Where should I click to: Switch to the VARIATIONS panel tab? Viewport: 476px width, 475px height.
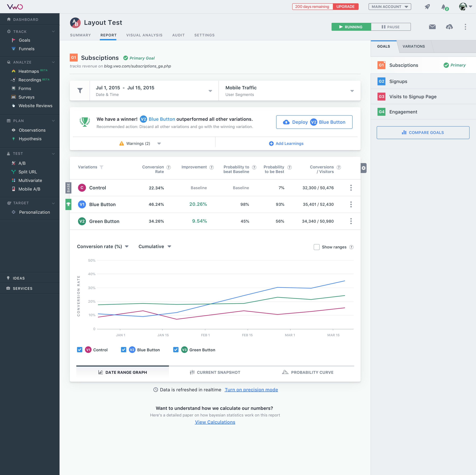click(x=413, y=46)
